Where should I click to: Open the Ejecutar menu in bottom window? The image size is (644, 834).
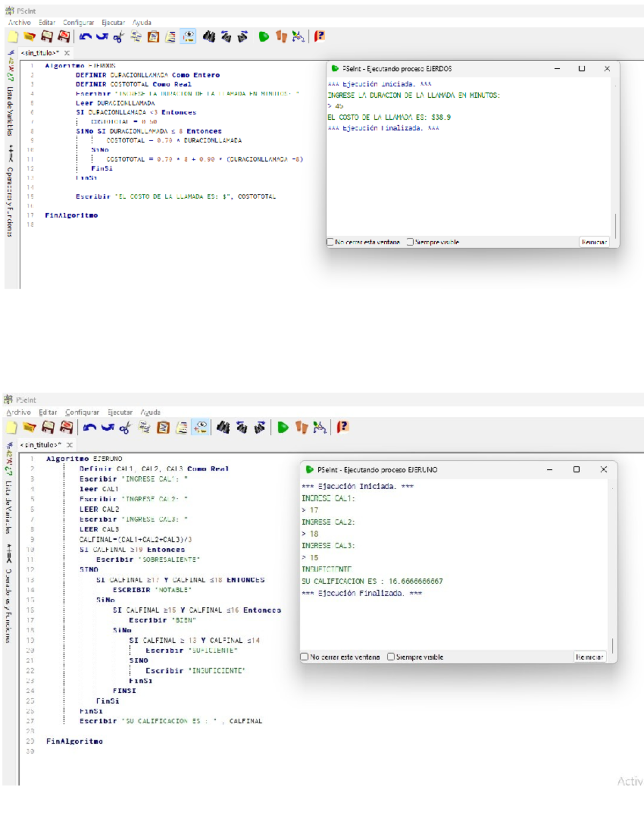click(120, 412)
